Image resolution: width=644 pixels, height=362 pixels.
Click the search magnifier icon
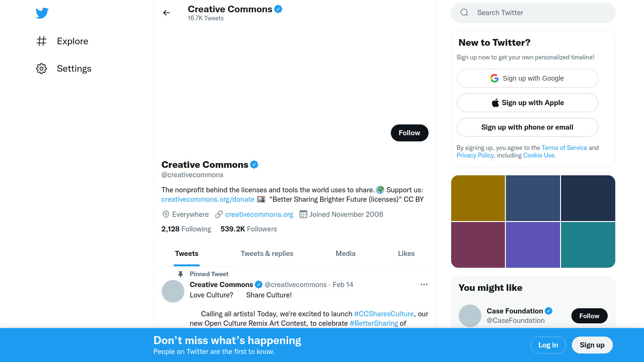click(x=464, y=13)
